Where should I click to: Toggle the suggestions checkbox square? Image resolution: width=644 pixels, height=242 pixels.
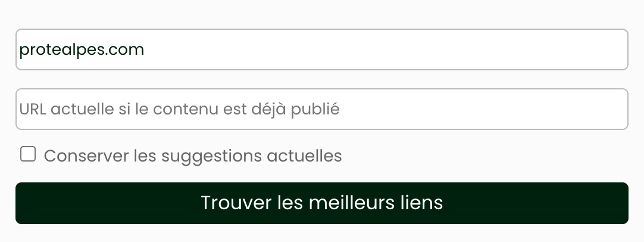click(28, 155)
